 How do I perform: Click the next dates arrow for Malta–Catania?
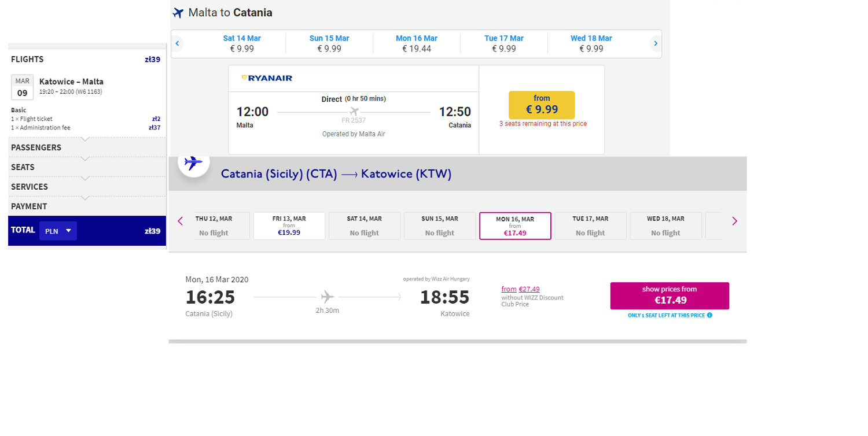655,43
